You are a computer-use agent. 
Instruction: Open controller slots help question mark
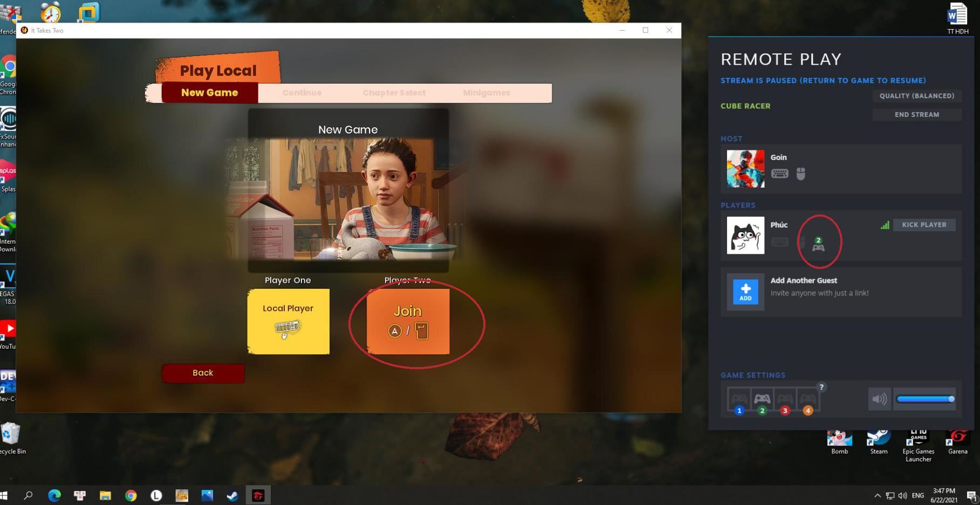[822, 386]
